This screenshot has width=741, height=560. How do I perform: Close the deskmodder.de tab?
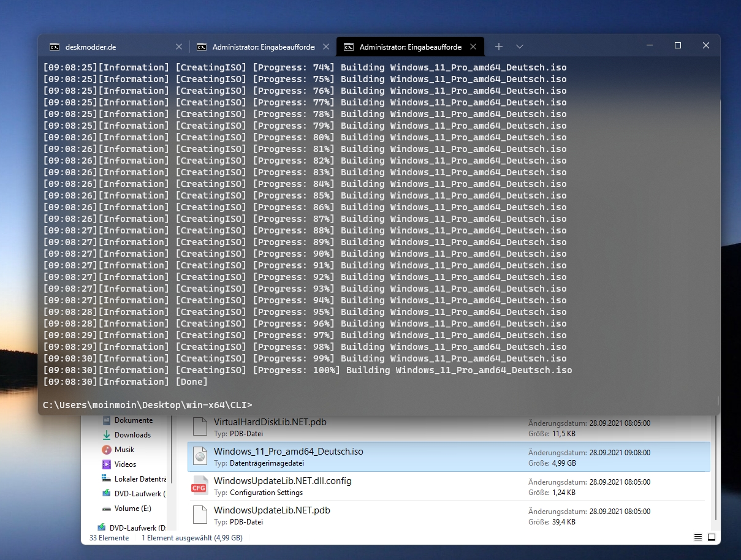point(179,47)
